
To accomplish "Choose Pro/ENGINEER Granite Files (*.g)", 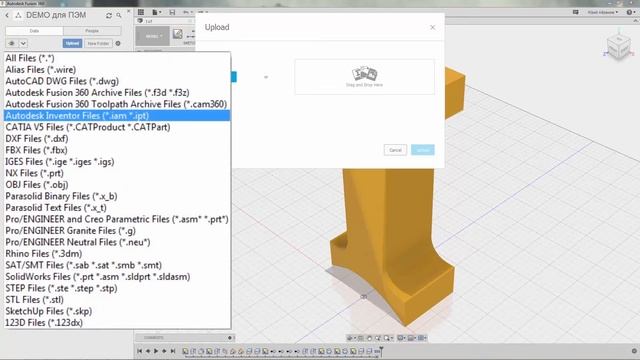I will 117,231.
